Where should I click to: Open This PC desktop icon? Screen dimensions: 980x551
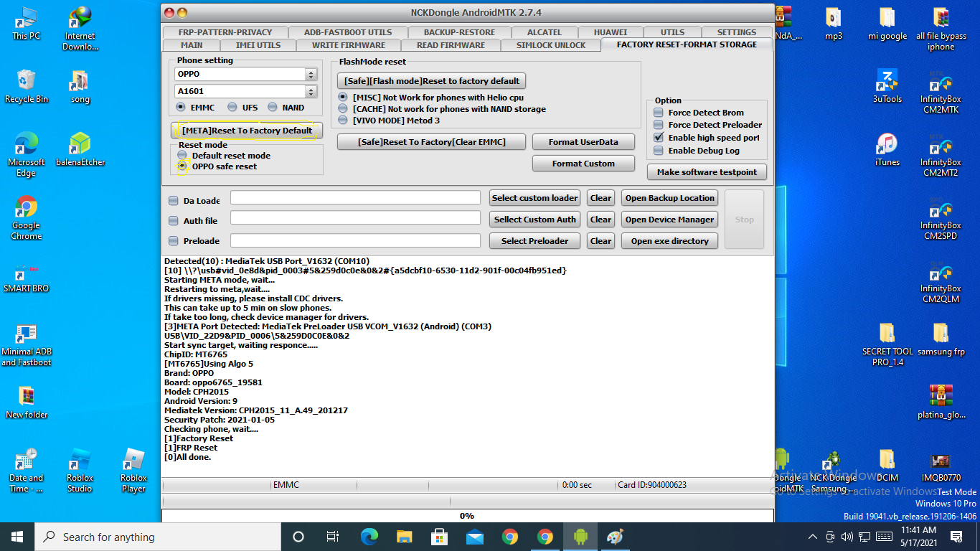pos(27,24)
